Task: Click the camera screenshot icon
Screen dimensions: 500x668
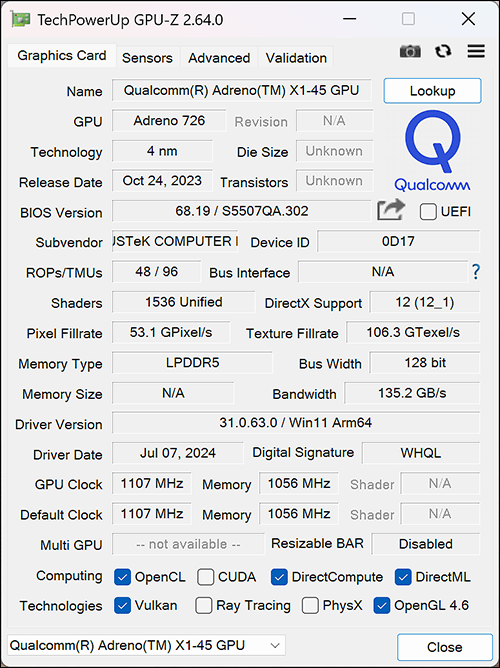Action: point(410,52)
